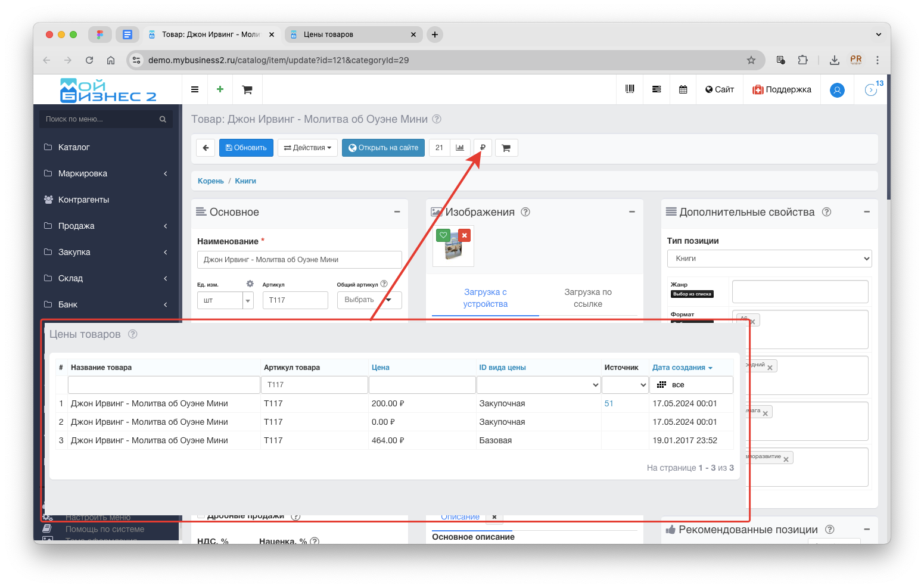Open Тип позиции Книги select
This screenshot has width=924, height=588.
pos(769,259)
